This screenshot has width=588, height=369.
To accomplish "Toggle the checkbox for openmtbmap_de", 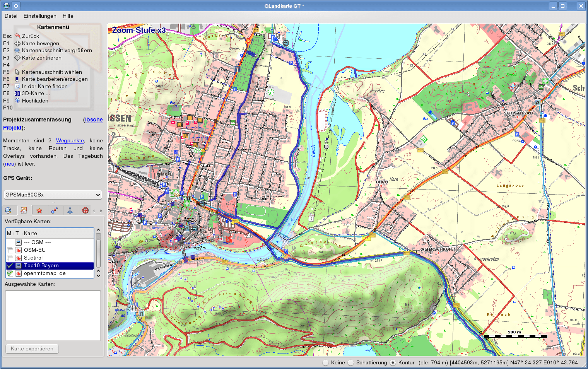I will click(10, 273).
